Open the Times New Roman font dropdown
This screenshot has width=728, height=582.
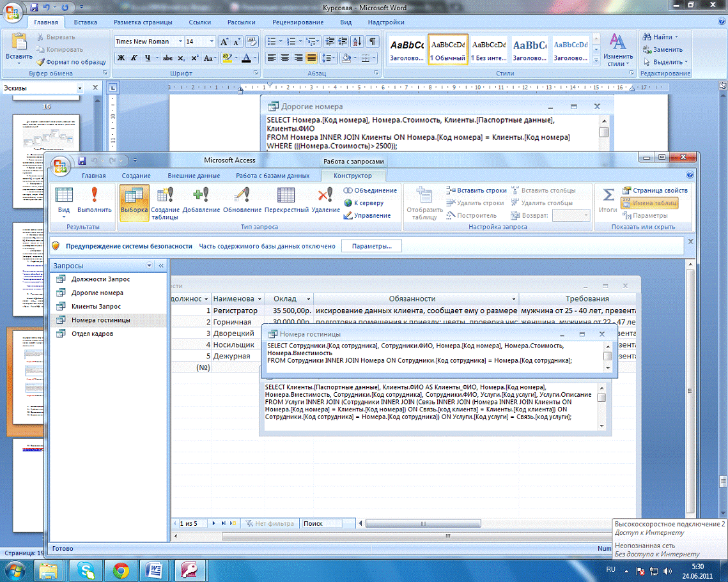[178, 42]
